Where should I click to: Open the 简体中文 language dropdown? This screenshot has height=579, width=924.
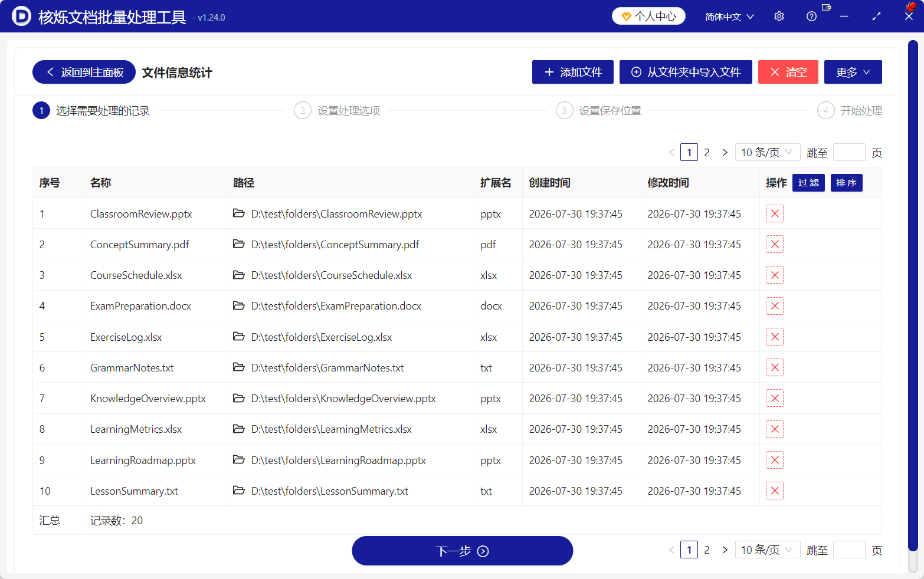(729, 17)
